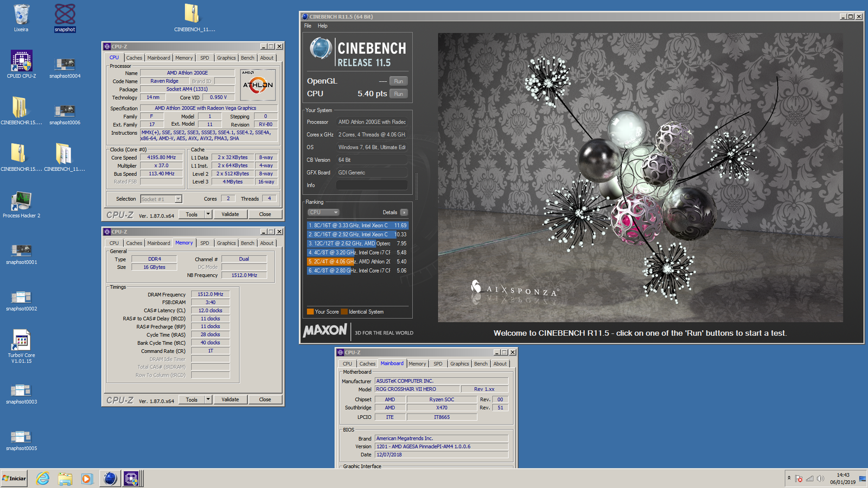This screenshot has height=488, width=868.
Task: Click the orange Your Score swatch
Action: 310,311
